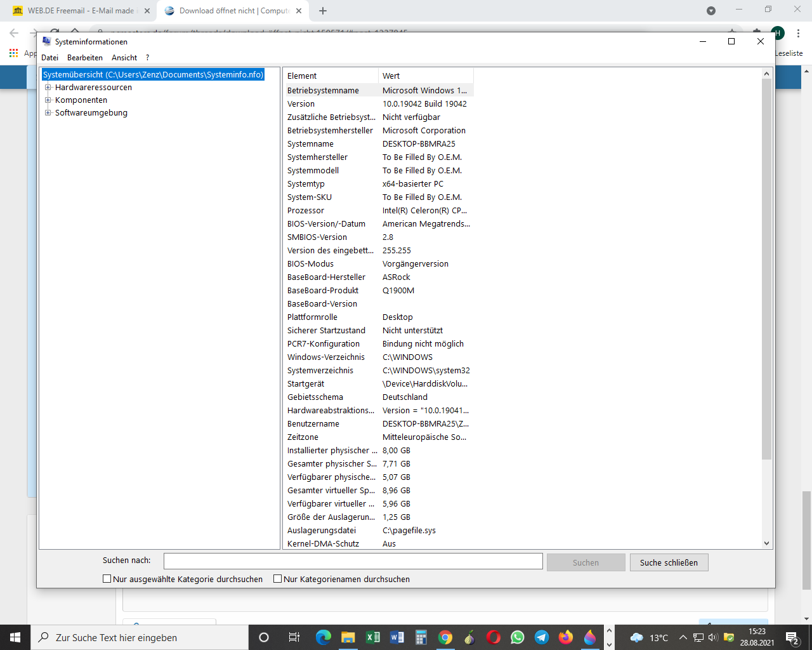Open the Calculator taskbar icon
Image resolution: width=812 pixels, height=650 pixels.
(x=421, y=637)
